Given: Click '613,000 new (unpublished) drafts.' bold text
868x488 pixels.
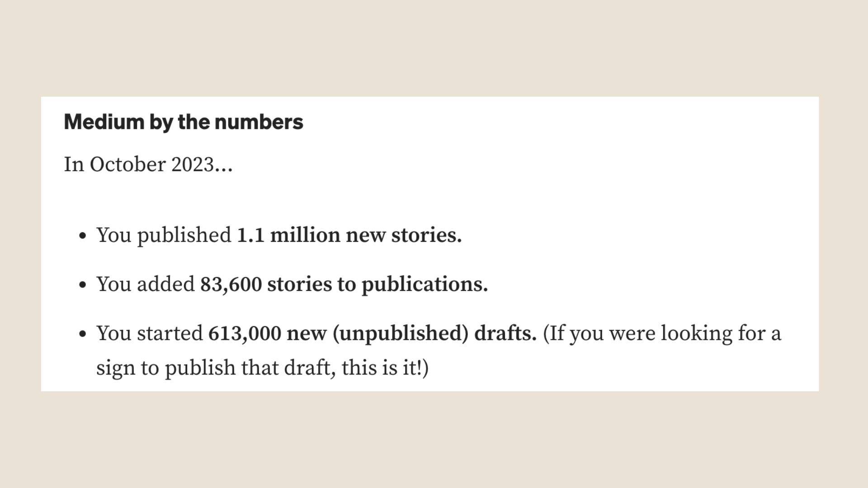Looking at the screenshot, I should [373, 333].
